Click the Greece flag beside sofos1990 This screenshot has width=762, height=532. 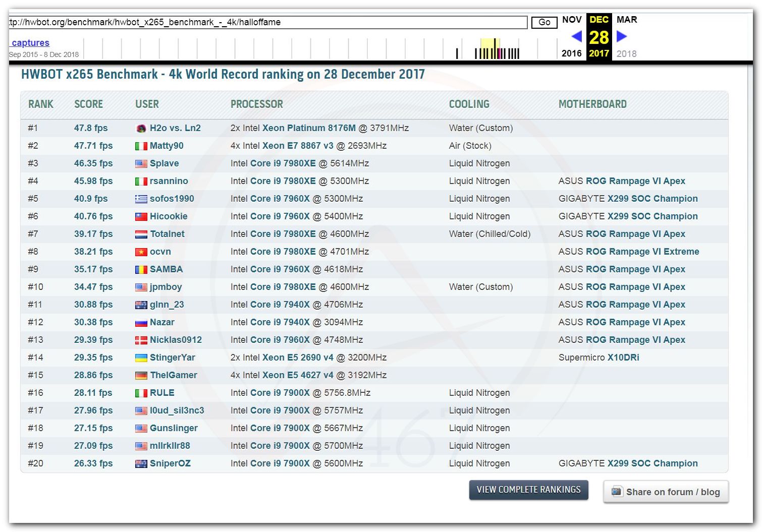point(141,199)
